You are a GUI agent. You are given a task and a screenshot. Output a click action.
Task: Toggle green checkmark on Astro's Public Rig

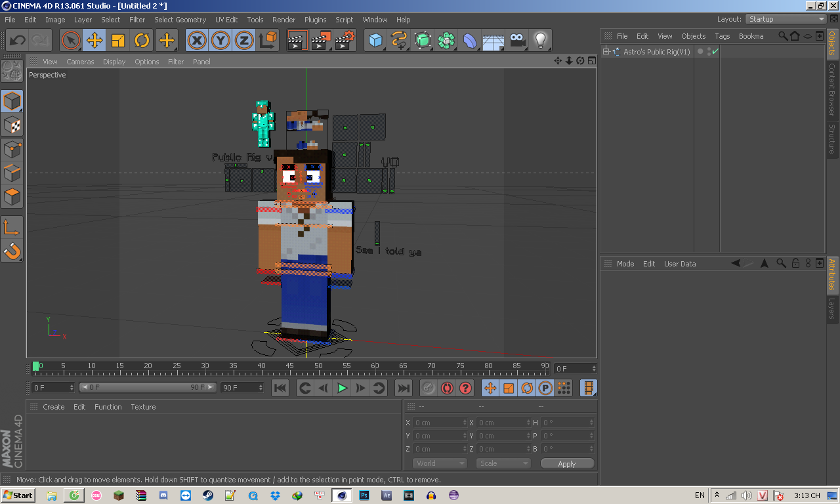click(715, 52)
